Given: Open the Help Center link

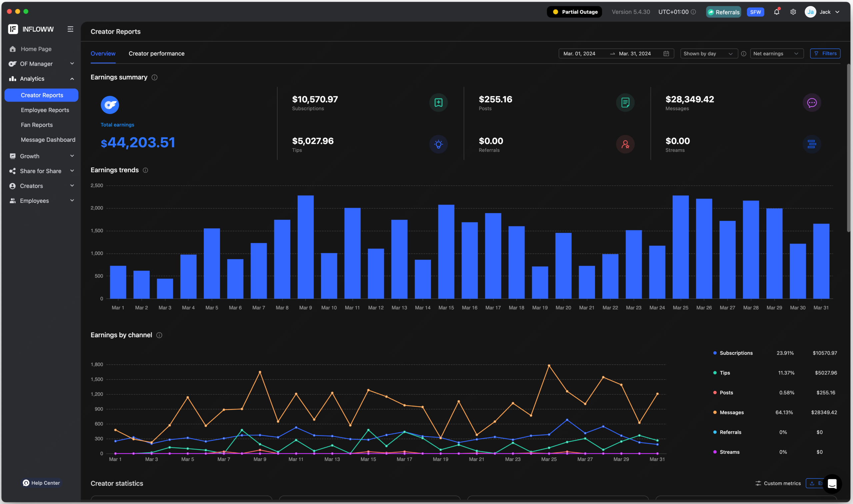Looking at the screenshot, I should coord(41,483).
